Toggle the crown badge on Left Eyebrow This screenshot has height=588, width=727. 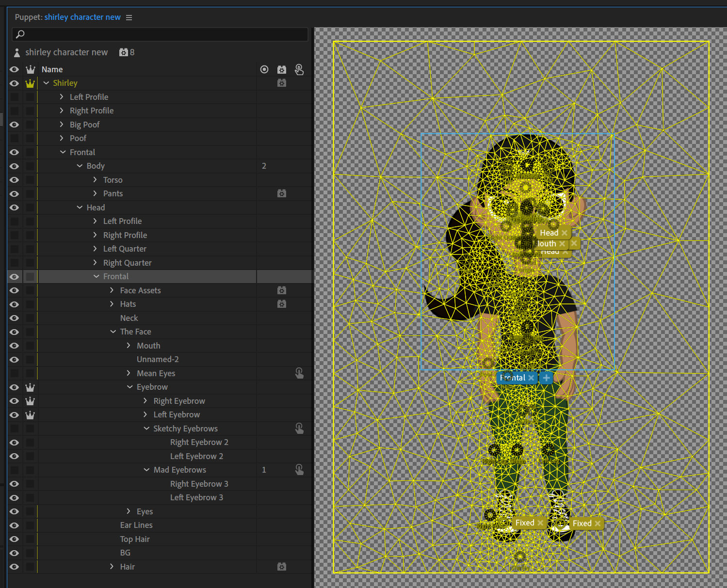point(30,414)
